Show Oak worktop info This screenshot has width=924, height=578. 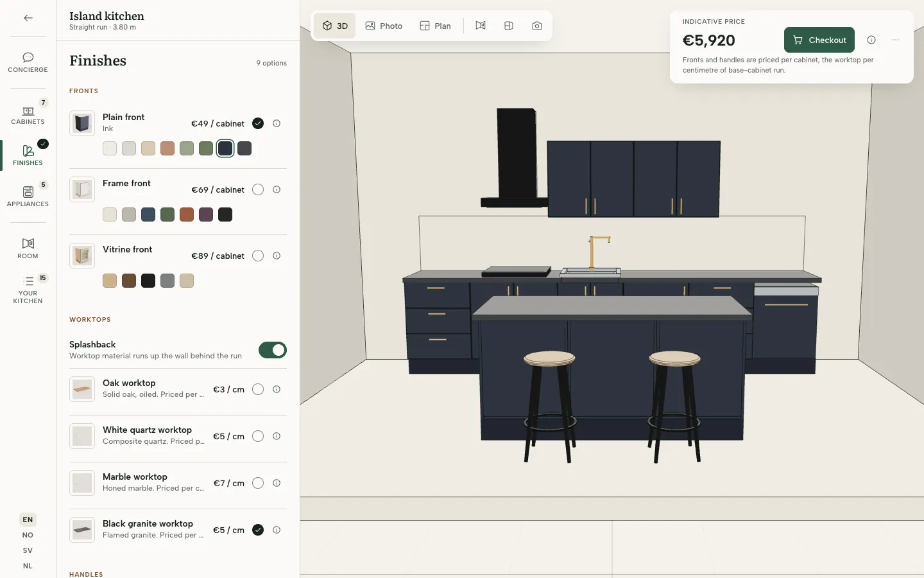[277, 389]
